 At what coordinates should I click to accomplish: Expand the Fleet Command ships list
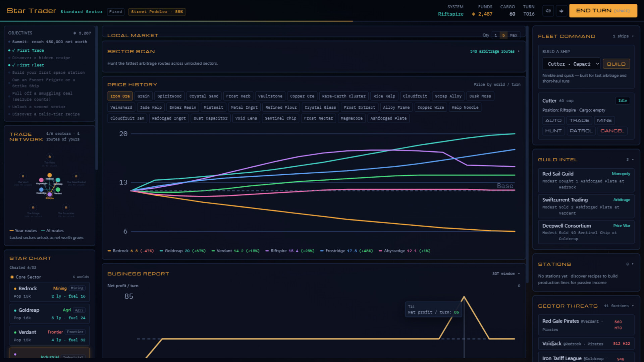(x=623, y=36)
